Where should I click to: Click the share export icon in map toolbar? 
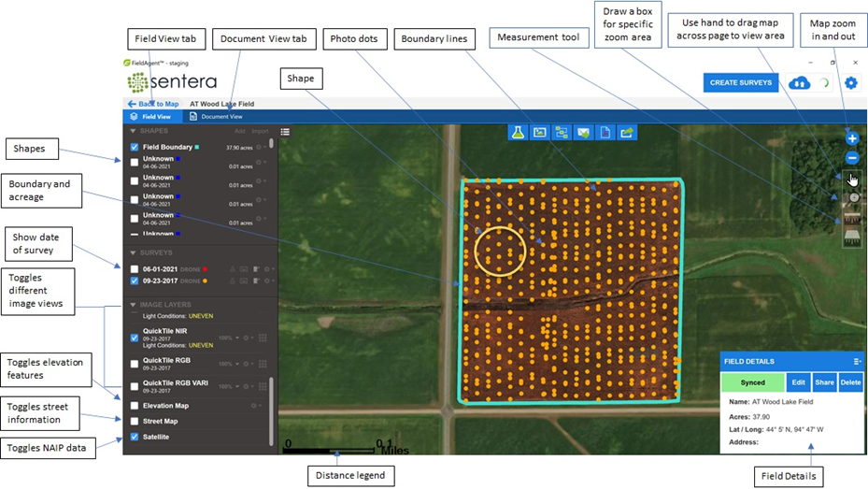point(628,133)
